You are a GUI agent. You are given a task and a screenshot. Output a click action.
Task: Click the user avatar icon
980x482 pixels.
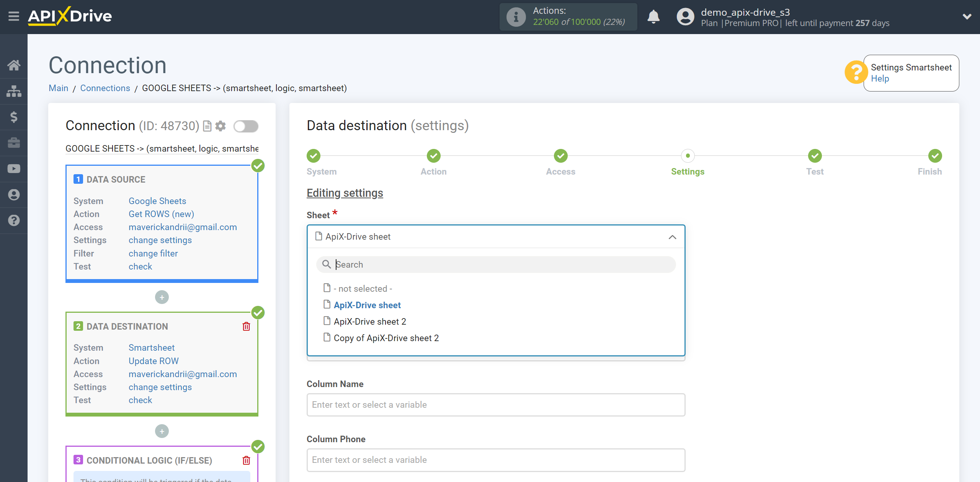pos(685,17)
